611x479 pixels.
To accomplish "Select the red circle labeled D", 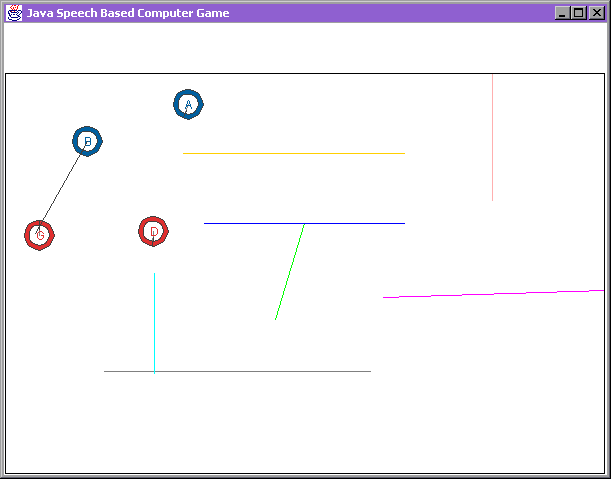I will [154, 232].
